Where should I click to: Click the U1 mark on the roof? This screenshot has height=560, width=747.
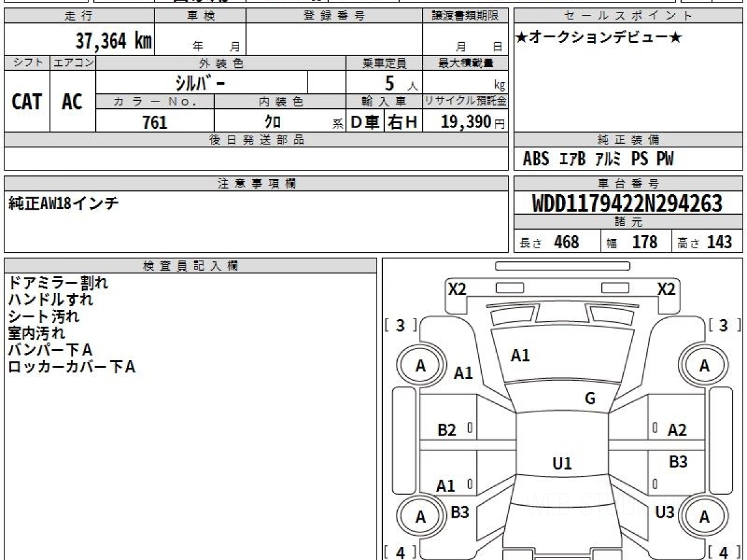click(x=562, y=464)
